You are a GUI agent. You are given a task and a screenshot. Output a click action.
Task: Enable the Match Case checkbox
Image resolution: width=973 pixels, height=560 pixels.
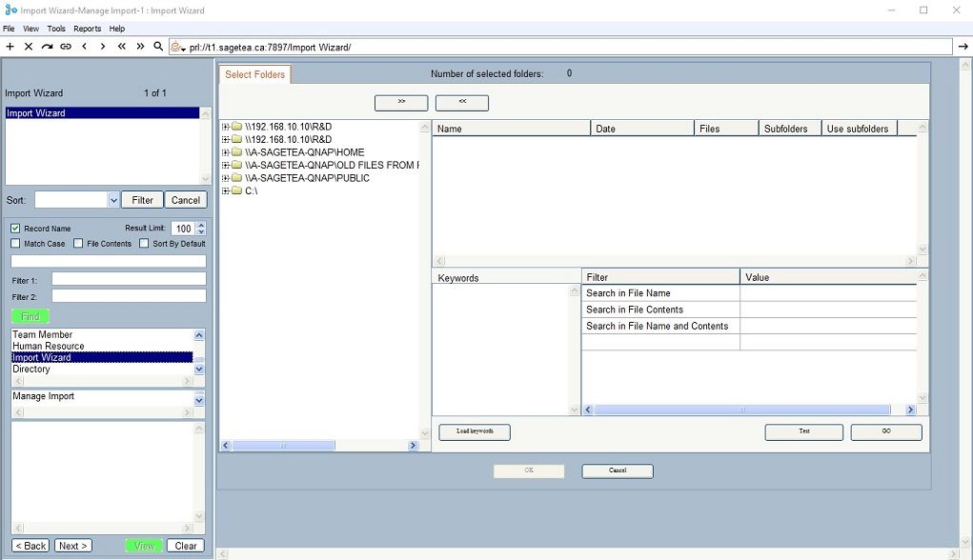(x=15, y=243)
